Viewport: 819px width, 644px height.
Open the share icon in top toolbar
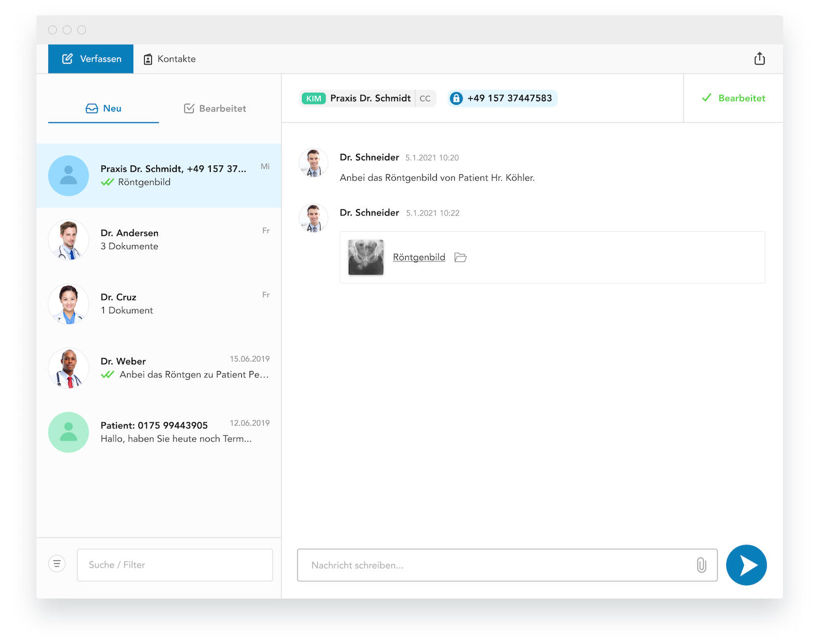(x=759, y=59)
